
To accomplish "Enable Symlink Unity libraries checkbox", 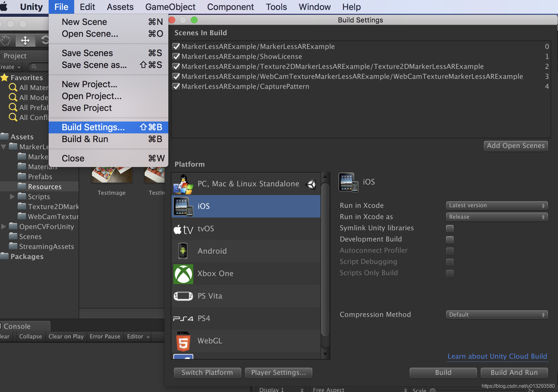I will [450, 228].
